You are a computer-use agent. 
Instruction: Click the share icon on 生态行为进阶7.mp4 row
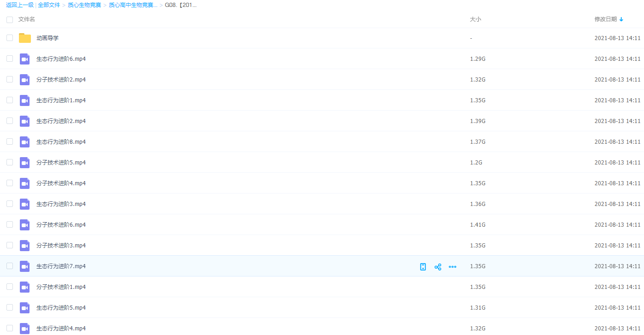(x=438, y=267)
